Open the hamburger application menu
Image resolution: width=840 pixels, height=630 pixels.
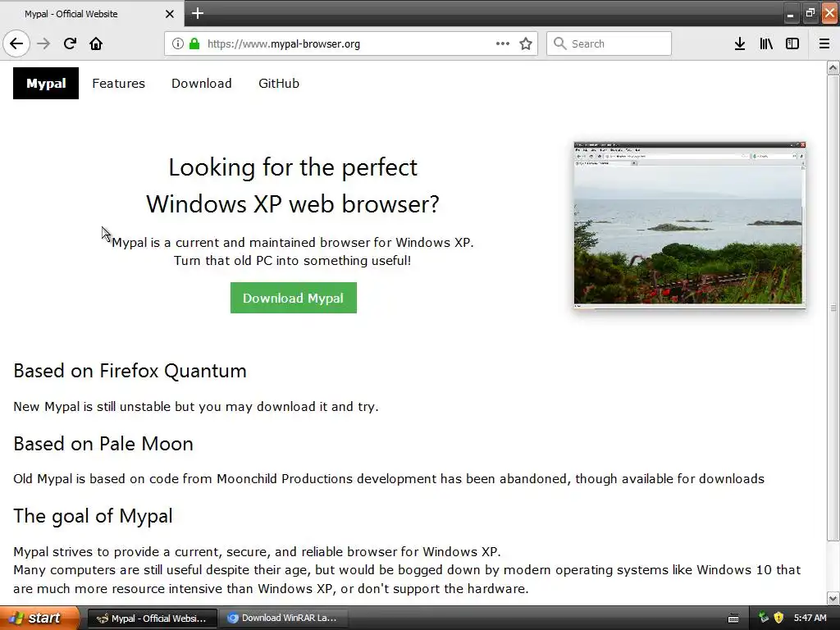point(824,43)
